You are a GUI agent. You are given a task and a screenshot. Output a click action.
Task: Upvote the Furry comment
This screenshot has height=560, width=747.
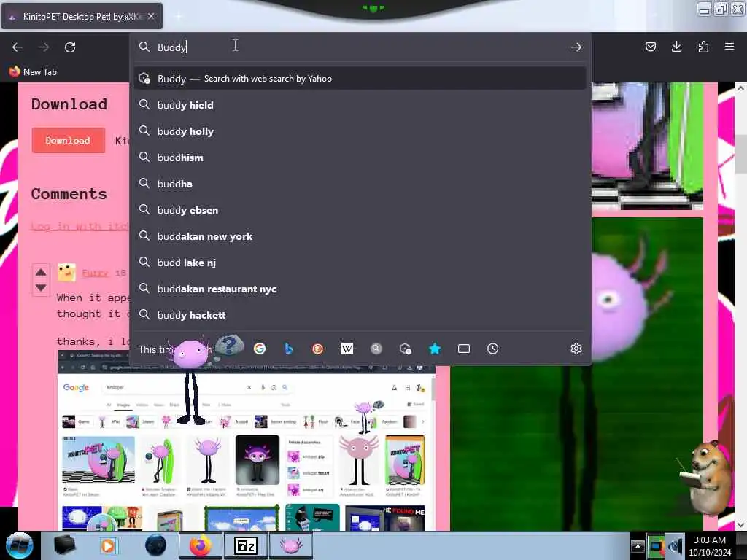tap(41, 272)
